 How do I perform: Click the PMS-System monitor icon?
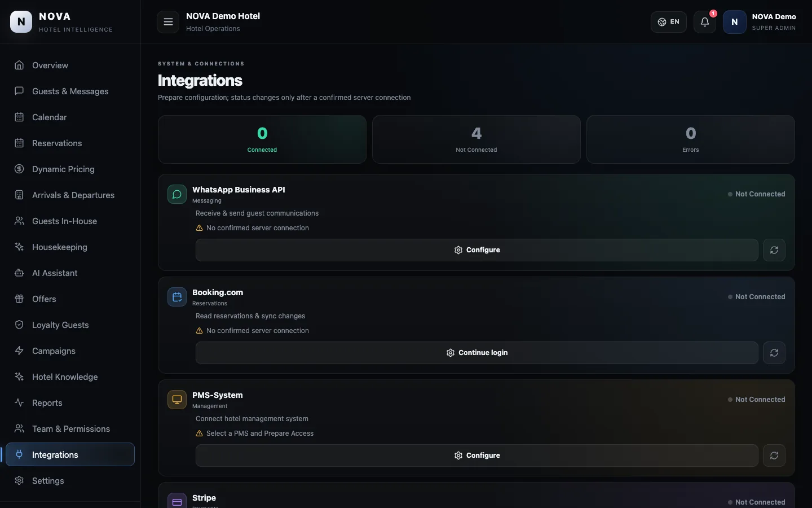pos(177,400)
